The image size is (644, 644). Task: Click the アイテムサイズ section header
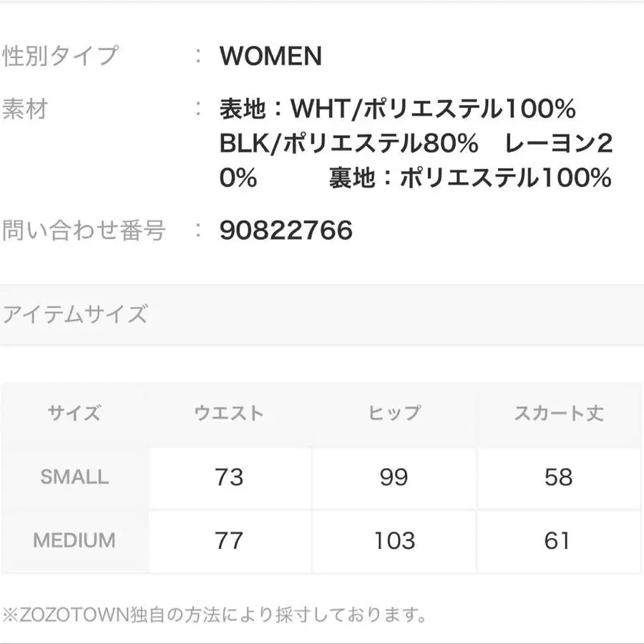point(75,314)
